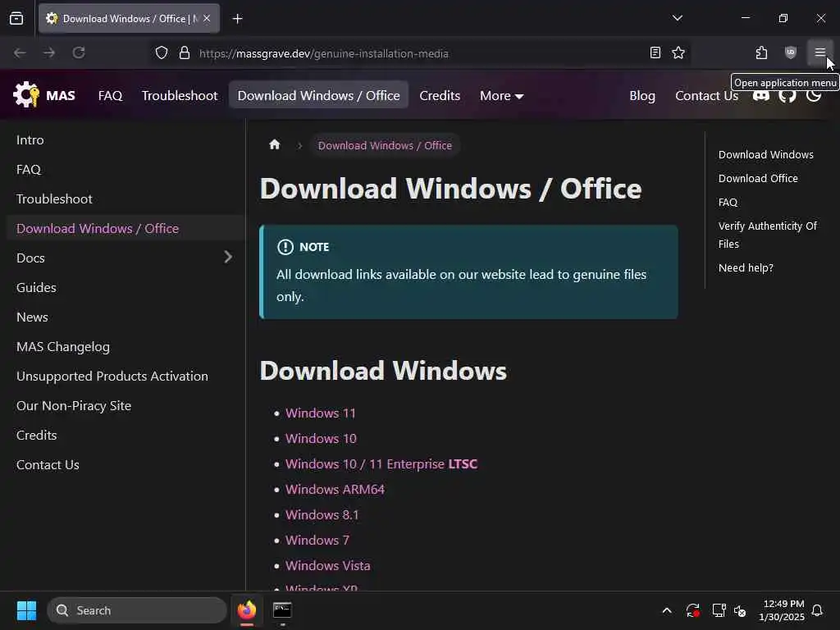Go back to the previous page
This screenshot has height=630, width=840.
click(20, 52)
